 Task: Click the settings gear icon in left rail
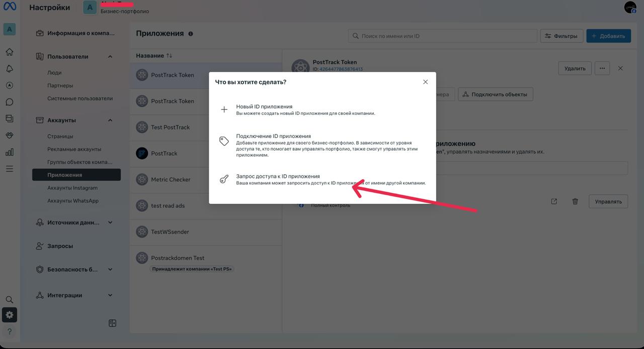click(x=10, y=315)
